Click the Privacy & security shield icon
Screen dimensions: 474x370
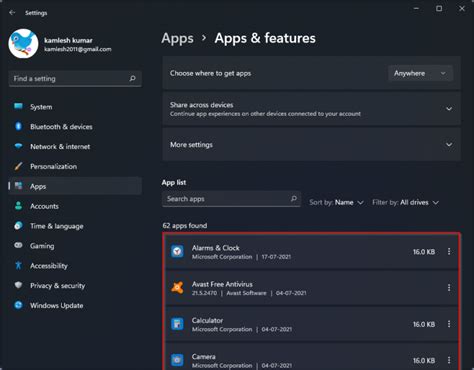pos(18,285)
